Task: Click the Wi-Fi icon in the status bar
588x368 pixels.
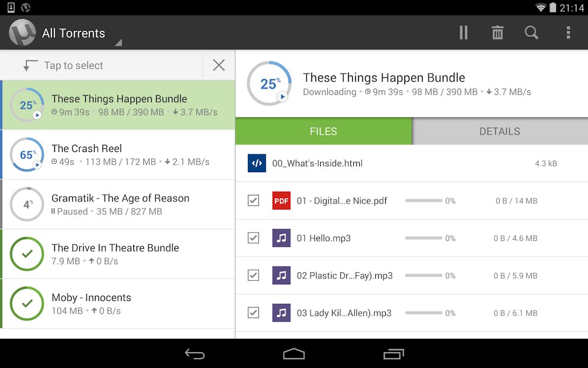Action: pos(541,8)
